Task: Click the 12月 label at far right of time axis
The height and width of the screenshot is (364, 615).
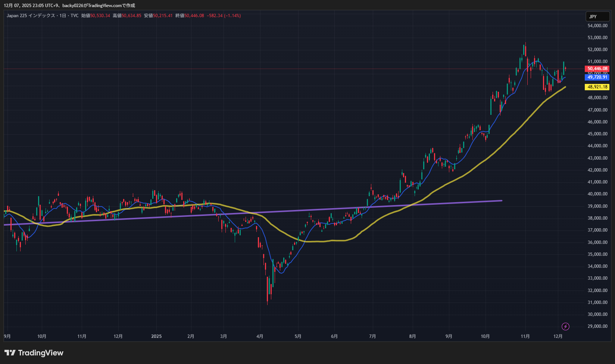Action: [558, 336]
